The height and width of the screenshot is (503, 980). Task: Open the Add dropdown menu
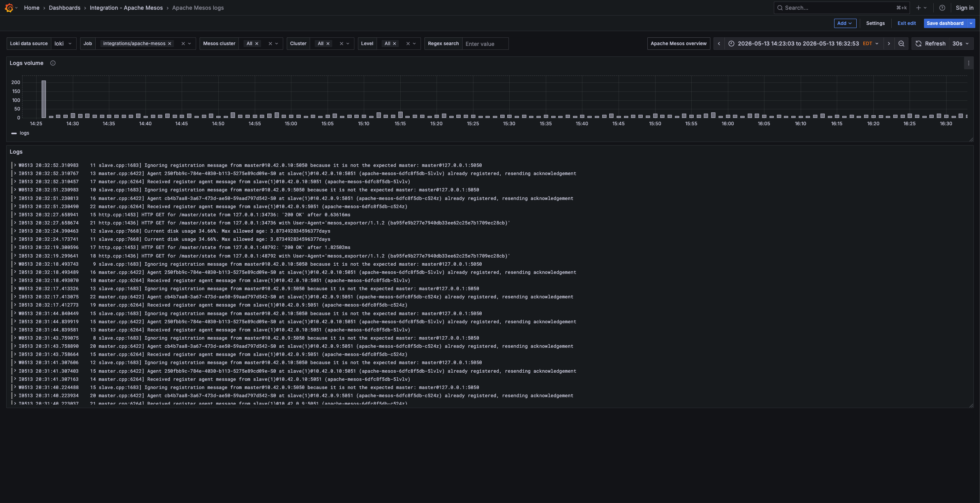(x=845, y=23)
